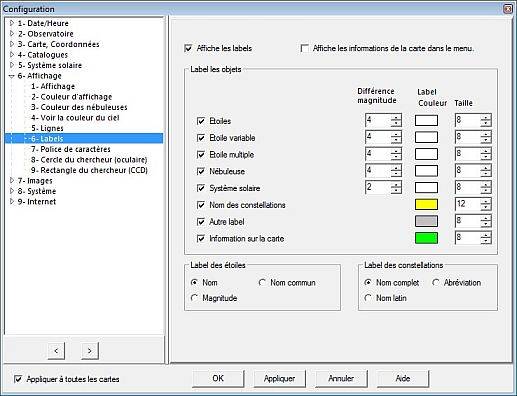Image resolution: width=517 pixels, height=396 pixels.
Task: Go to previous page with < button
Action: click(56, 351)
